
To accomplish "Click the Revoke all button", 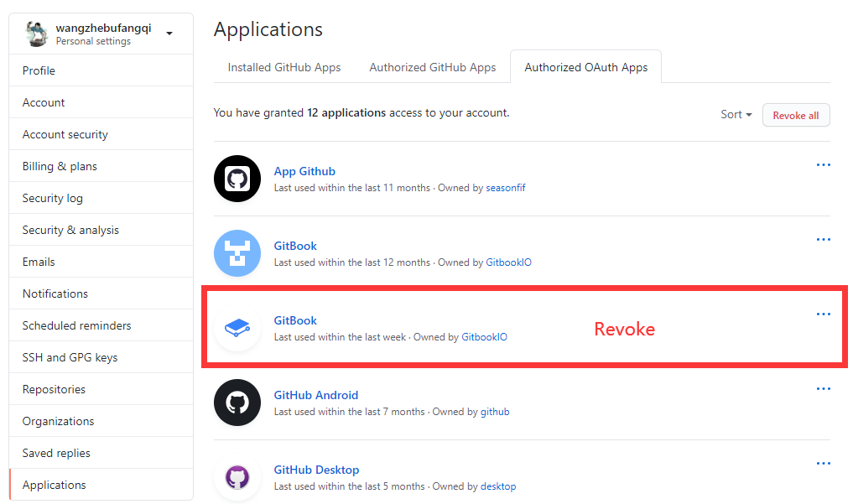I will coord(795,115).
